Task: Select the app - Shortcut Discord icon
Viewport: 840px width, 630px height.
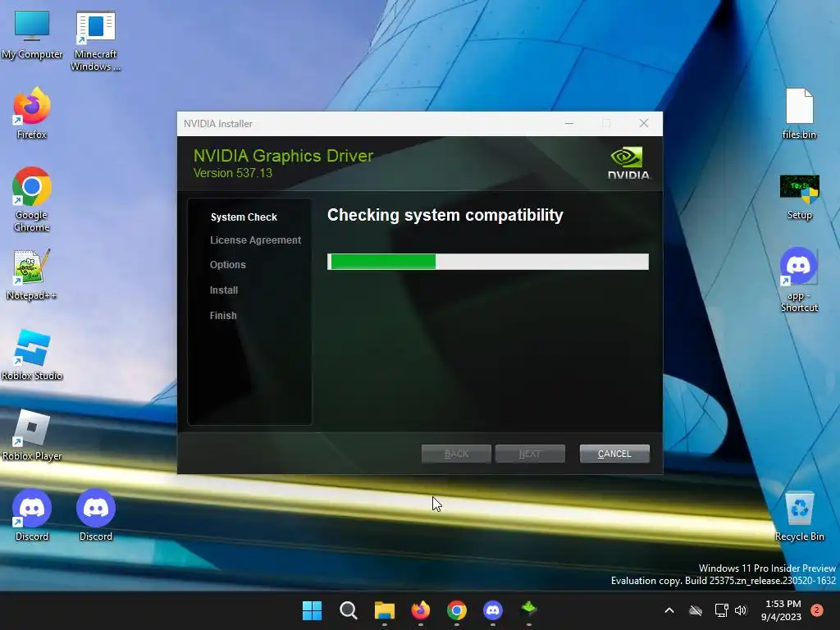Action: 799,280
